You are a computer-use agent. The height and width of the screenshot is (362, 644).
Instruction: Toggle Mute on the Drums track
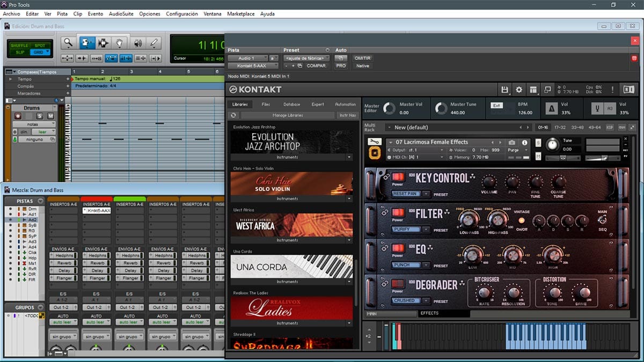tap(50, 116)
